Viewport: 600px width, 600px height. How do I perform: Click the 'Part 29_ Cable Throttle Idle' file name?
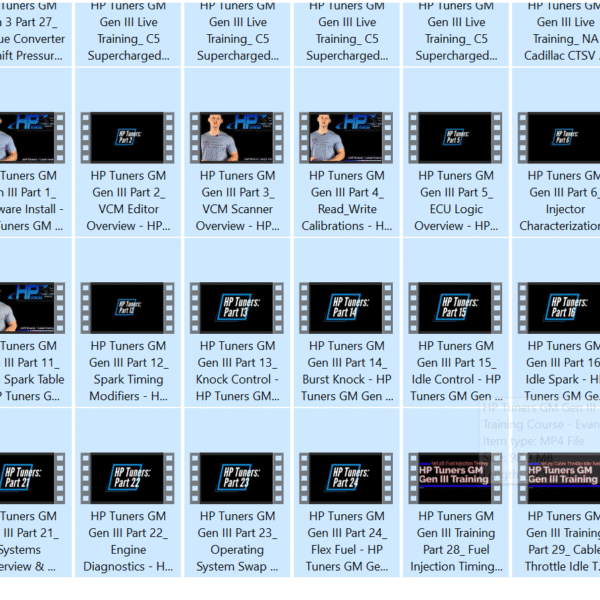tap(562, 541)
